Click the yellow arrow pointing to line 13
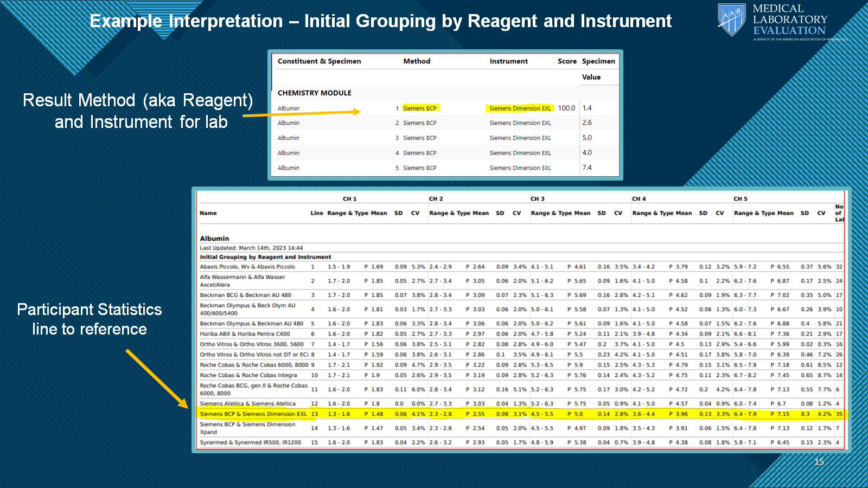 point(156,378)
